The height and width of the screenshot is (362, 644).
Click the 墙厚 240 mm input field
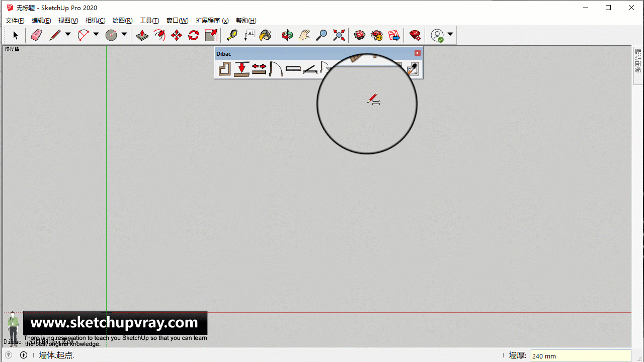click(581, 356)
